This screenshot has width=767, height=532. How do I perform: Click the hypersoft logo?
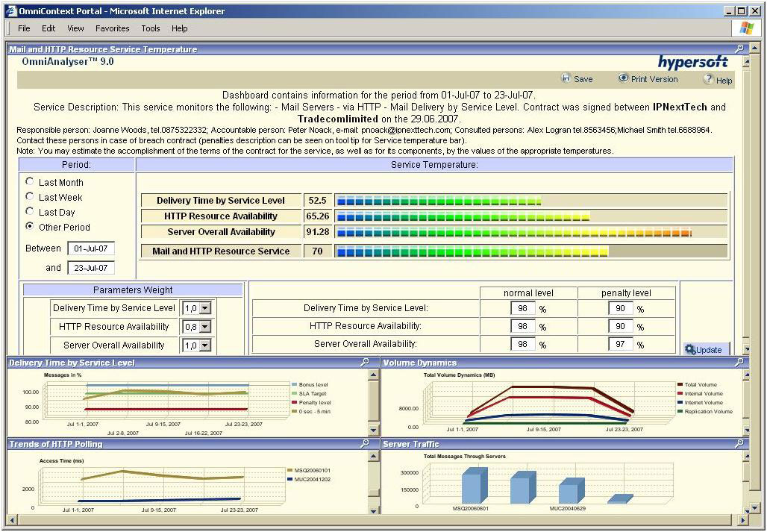pos(692,63)
